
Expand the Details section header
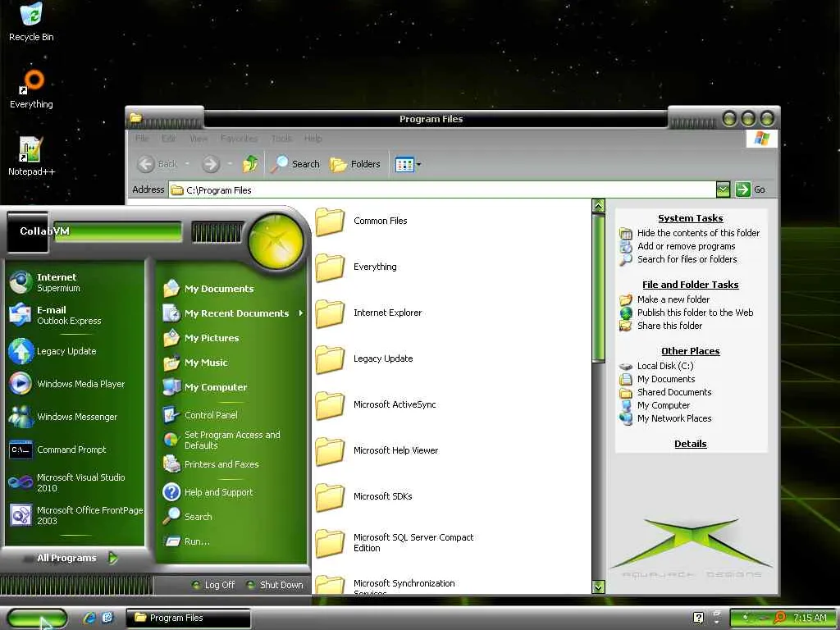tap(690, 444)
